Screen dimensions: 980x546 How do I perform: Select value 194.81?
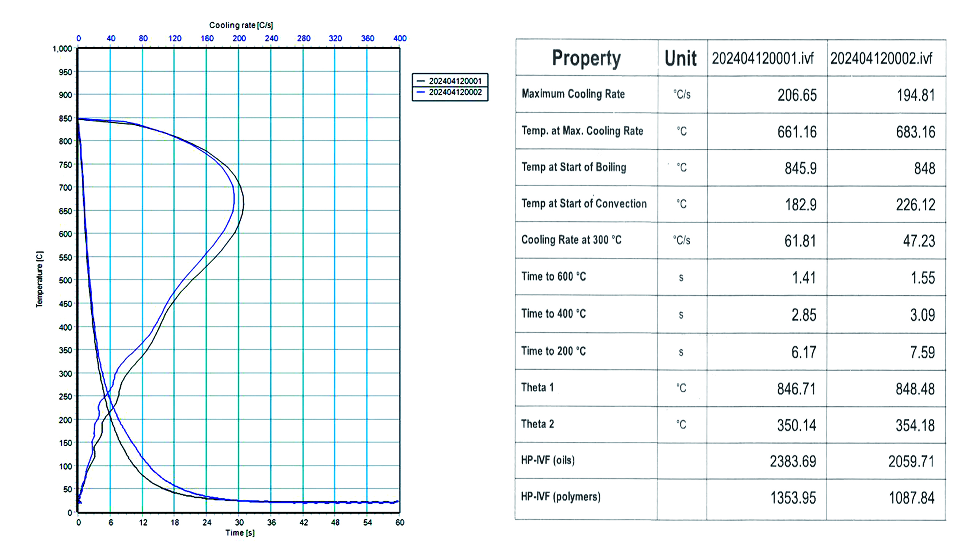click(916, 95)
